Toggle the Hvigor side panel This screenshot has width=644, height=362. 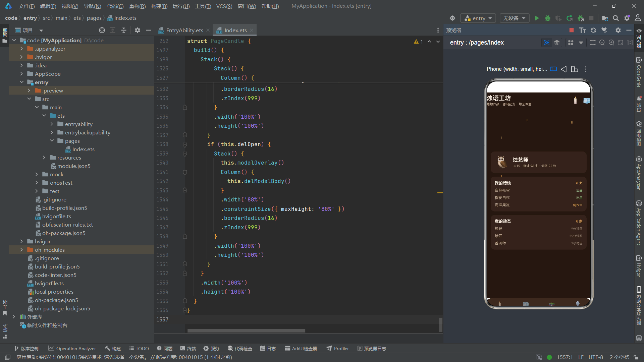[639, 266]
